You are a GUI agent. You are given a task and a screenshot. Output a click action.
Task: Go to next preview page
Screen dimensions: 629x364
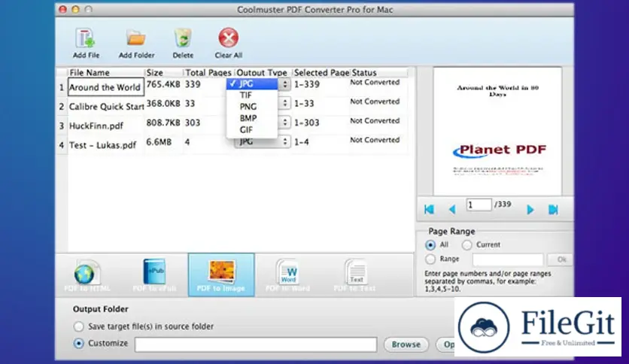pos(530,209)
